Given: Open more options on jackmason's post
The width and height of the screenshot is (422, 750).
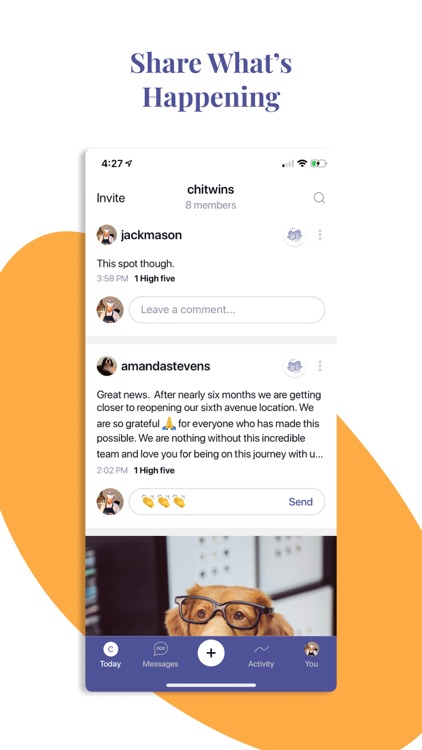Looking at the screenshot, I should (x=320, y=234).
